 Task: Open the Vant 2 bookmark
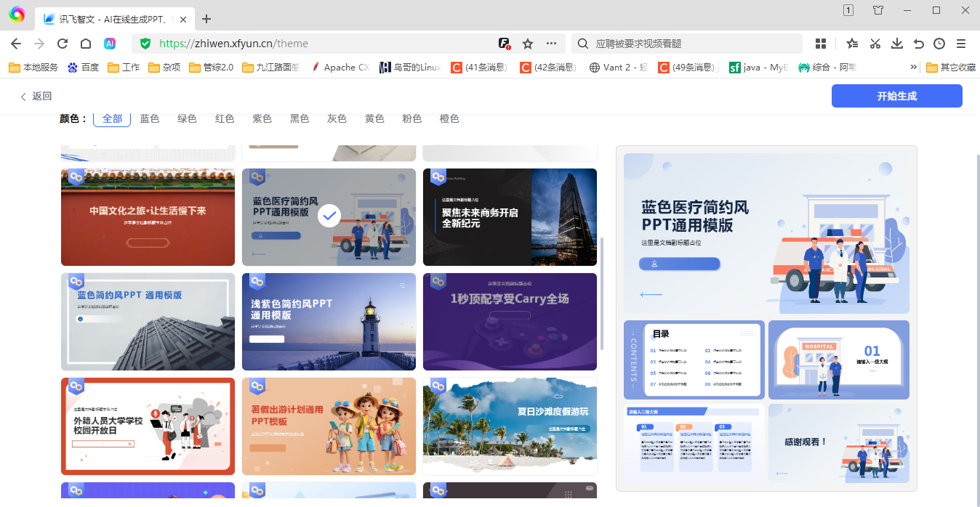click(x=618, y=67)
